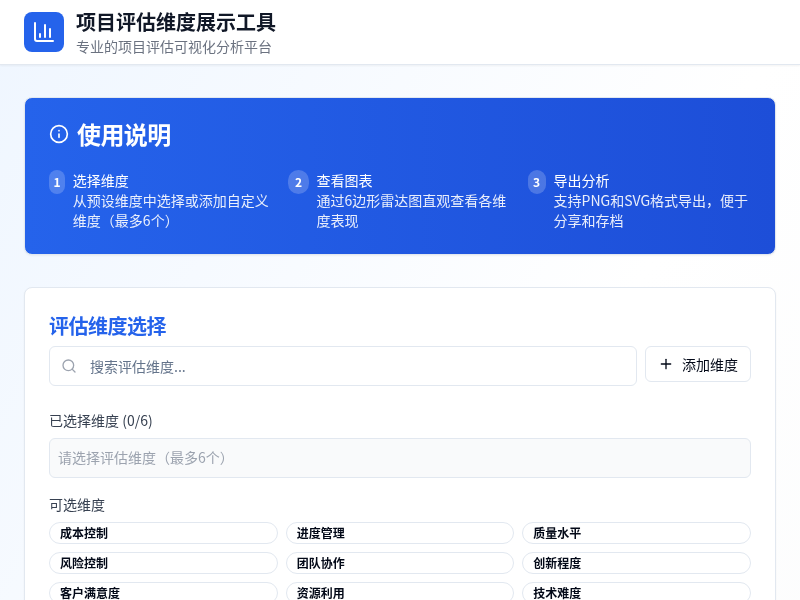Click the 评估维度选择 heading link
Viewport: 800px width, 600px height.
click(x=106, y=327)
